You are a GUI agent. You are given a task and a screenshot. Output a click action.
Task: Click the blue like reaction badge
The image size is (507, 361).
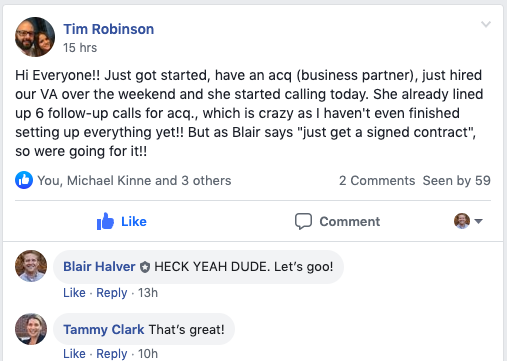tap(24, 180)
